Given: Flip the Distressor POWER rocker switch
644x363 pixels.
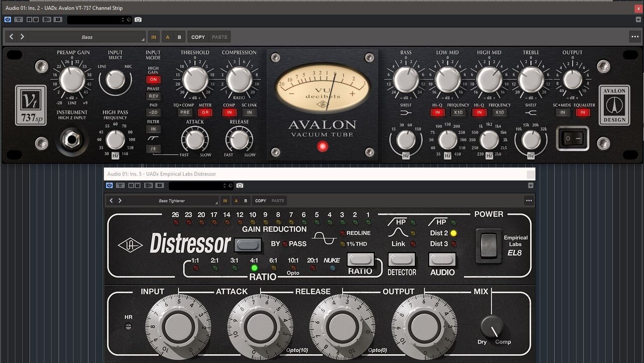Looking at the screenshot, I should (489, 245).
